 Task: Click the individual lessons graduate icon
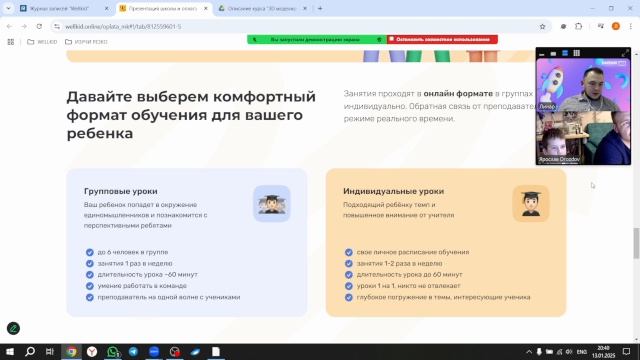pyautogui.click(x=531, y=204)
